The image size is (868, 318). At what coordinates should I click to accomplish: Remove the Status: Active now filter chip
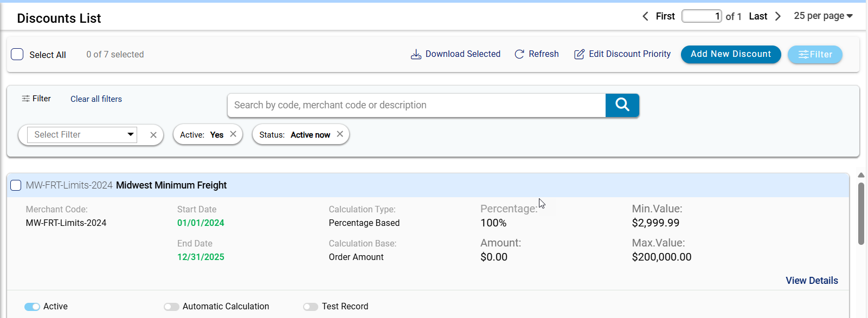tap(340, 134)
